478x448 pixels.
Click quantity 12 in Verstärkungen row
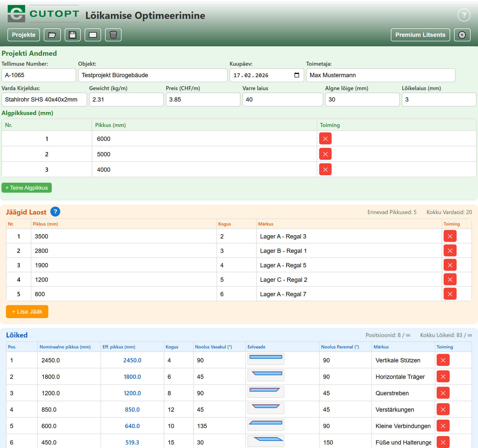point(179,409)
